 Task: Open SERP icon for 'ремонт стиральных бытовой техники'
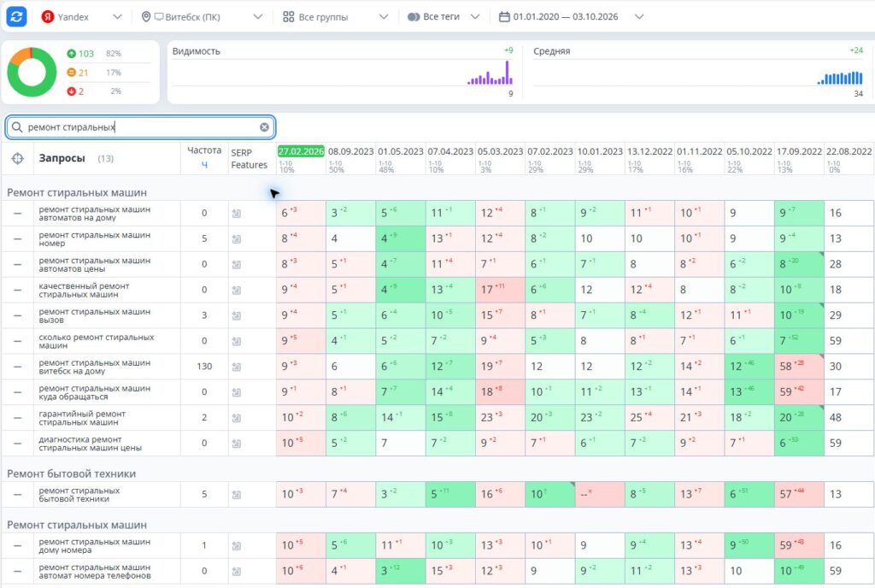coord(237,494)
